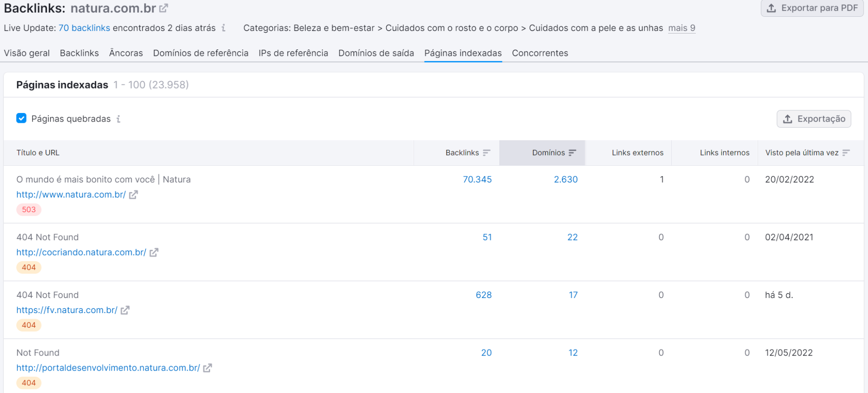The width and height of the screenshot is (868, 393).
Task: Click date 20/02/2022
Action: (x=789, y=180)
